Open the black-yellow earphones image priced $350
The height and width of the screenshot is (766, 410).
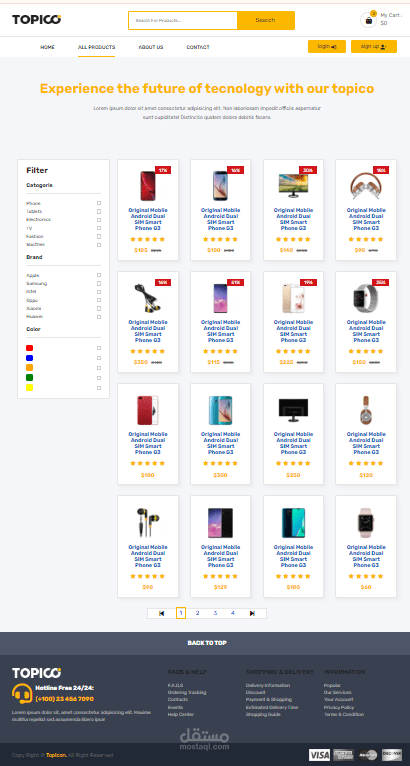(148, 298)
